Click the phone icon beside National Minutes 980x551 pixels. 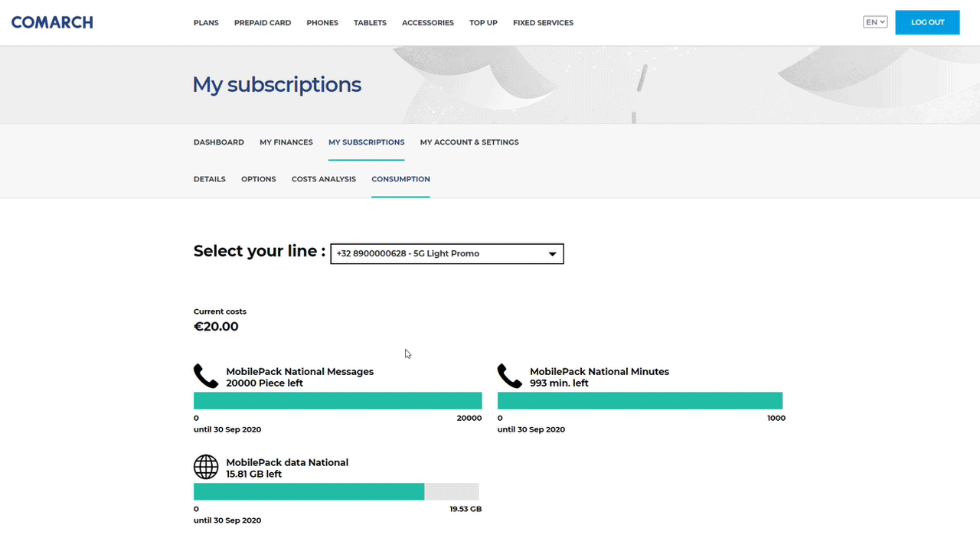click(509, 376)
